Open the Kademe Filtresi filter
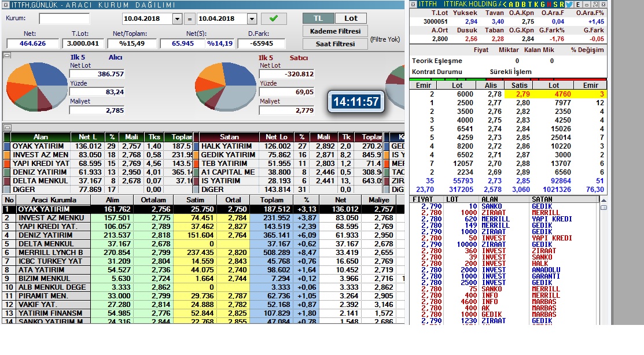Image resolution: width=644 pixels, height=355 pixels. (335, 31)
